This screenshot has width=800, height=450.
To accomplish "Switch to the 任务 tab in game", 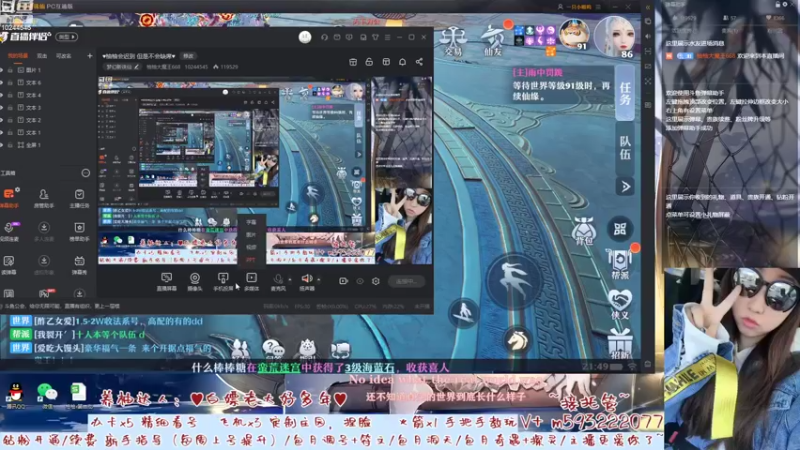I will pos(625,94).
